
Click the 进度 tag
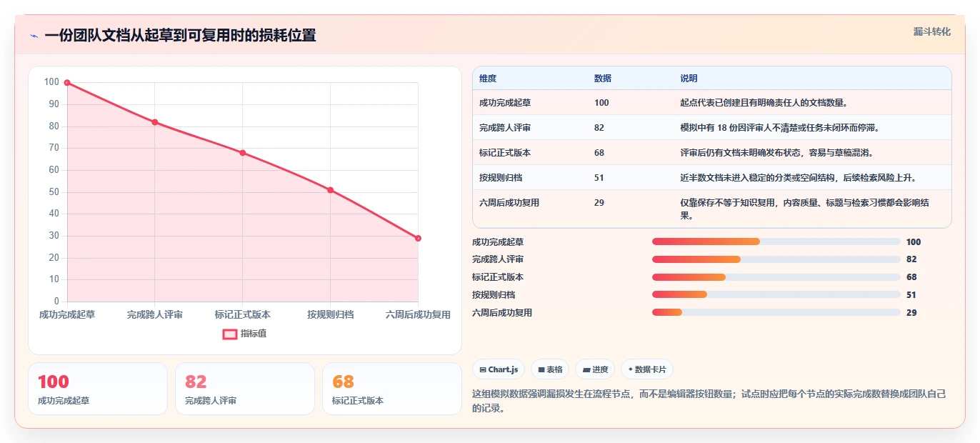click(595, 369)
